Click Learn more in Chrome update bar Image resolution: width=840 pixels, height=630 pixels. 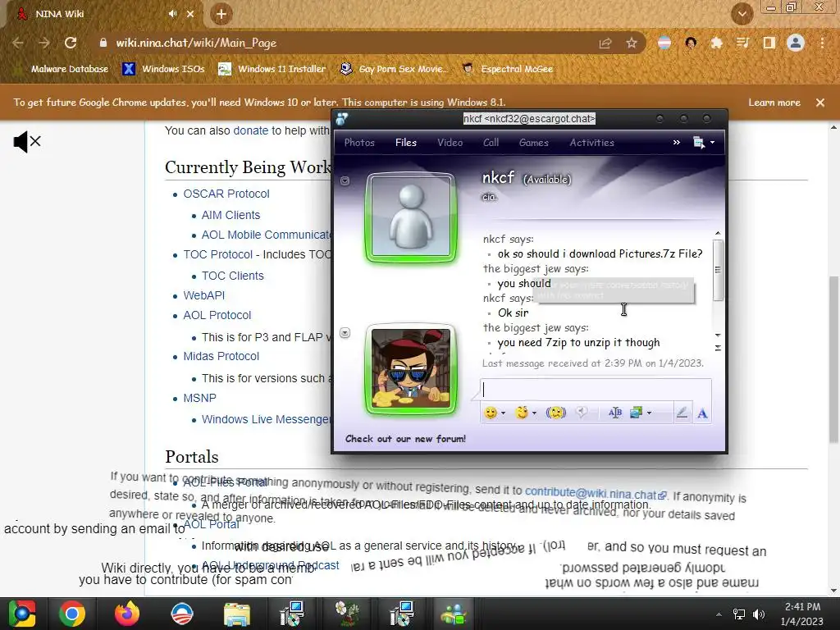coord(774,103)
